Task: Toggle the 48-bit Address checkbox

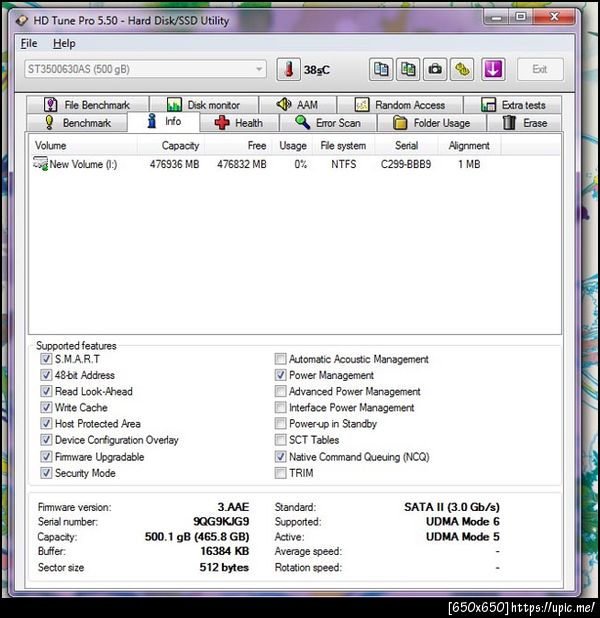Action: [46, 375]
